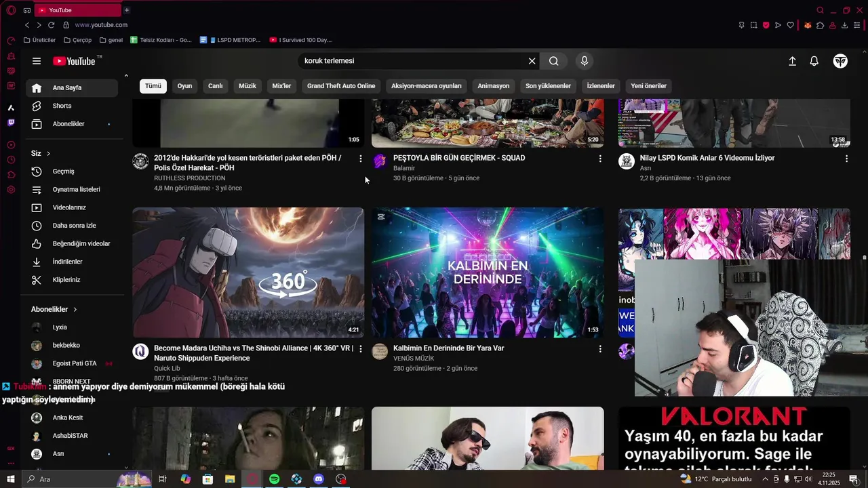Open Spotify from taskbar

click(274, 479)
